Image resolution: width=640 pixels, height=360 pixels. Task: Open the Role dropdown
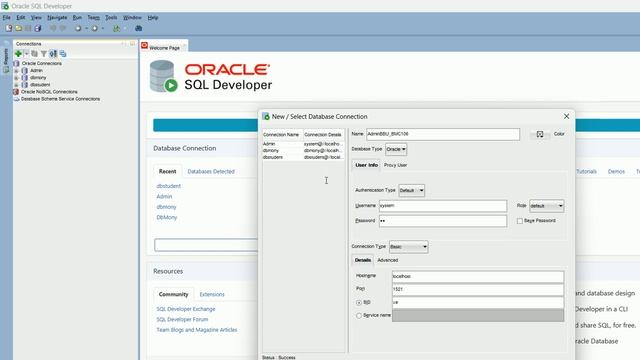tap(547, 206)
